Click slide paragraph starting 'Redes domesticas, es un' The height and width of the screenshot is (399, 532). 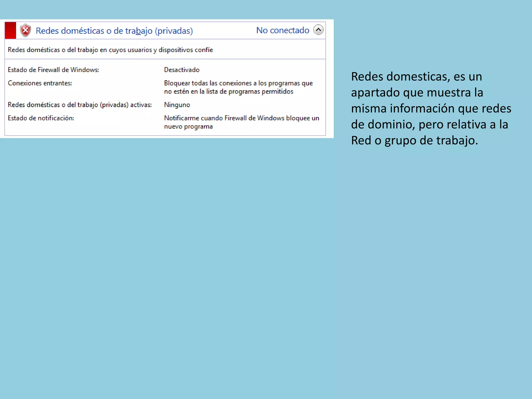(431, 108)
